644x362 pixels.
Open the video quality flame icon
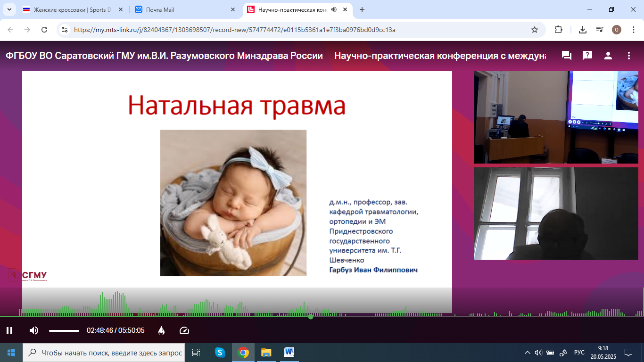point(161,330)
